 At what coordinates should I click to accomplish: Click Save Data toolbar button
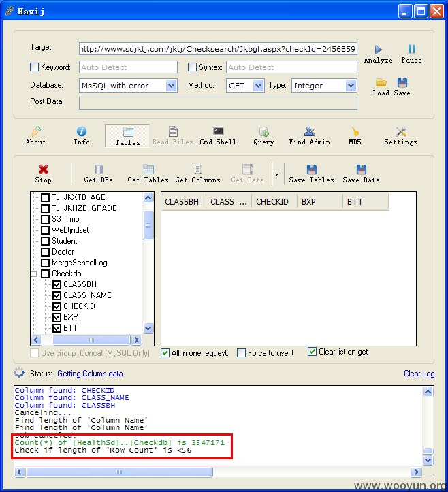click(x=362, y=174)
